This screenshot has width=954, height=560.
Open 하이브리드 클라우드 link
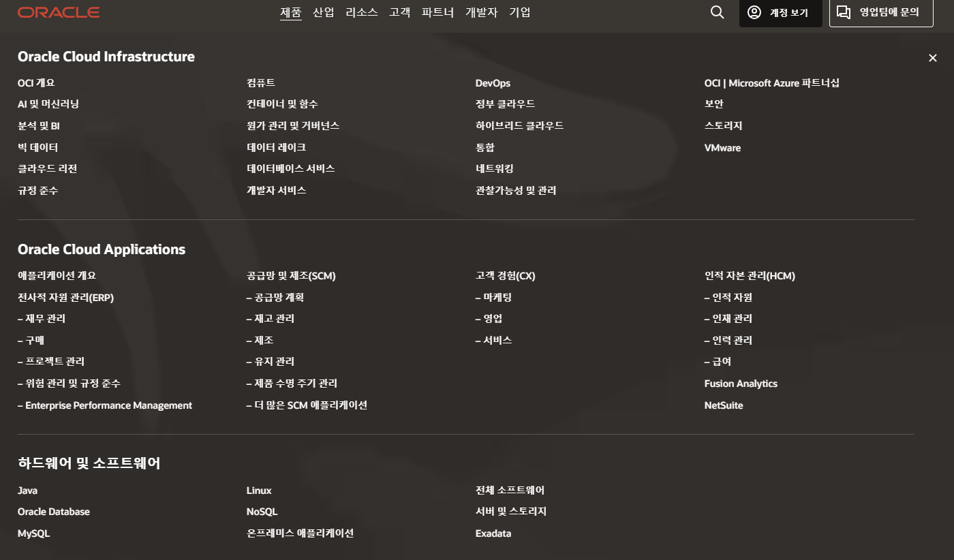pyautogui.click(x=520, y=126)
